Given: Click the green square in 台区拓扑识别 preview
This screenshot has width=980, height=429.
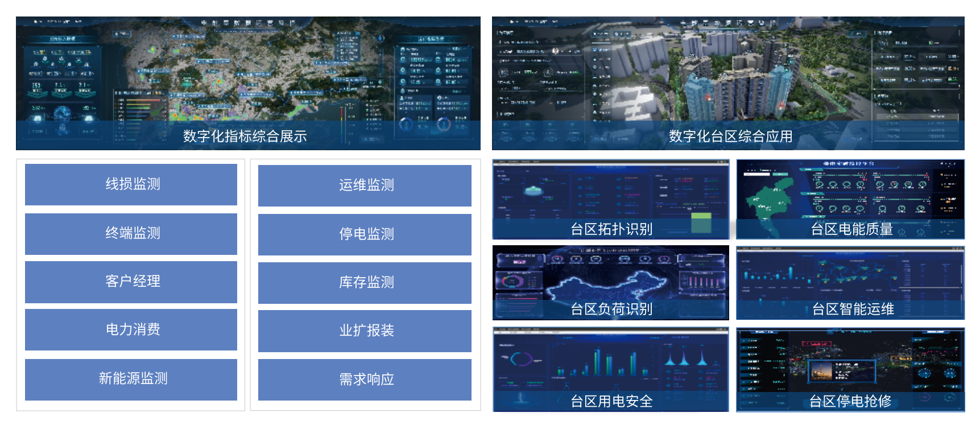Looking at the screenshot, I should point(701,222).
